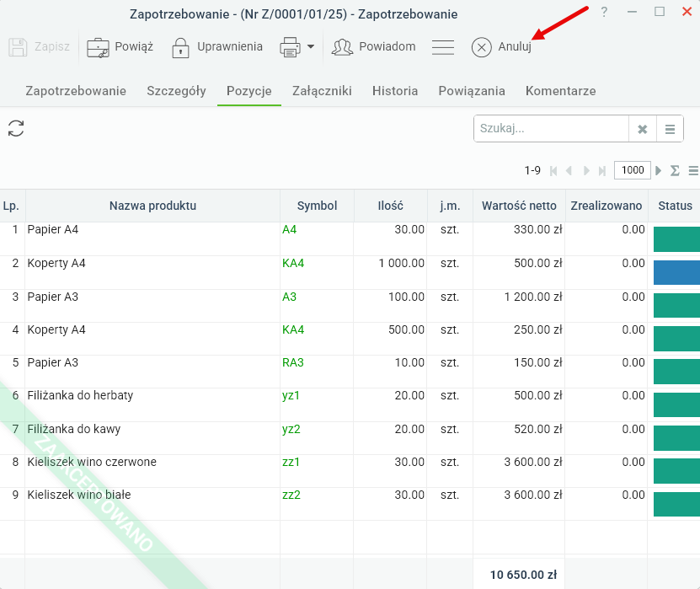Sort by j.m. column header
700x589 pixels.
pyautogui.click(x=450, y=206)
